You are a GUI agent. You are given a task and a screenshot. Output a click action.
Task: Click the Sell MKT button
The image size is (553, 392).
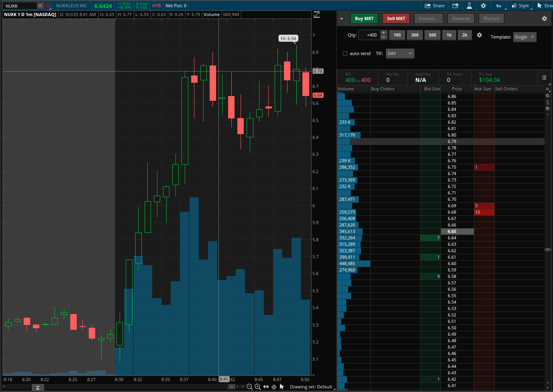pos(396,18)
